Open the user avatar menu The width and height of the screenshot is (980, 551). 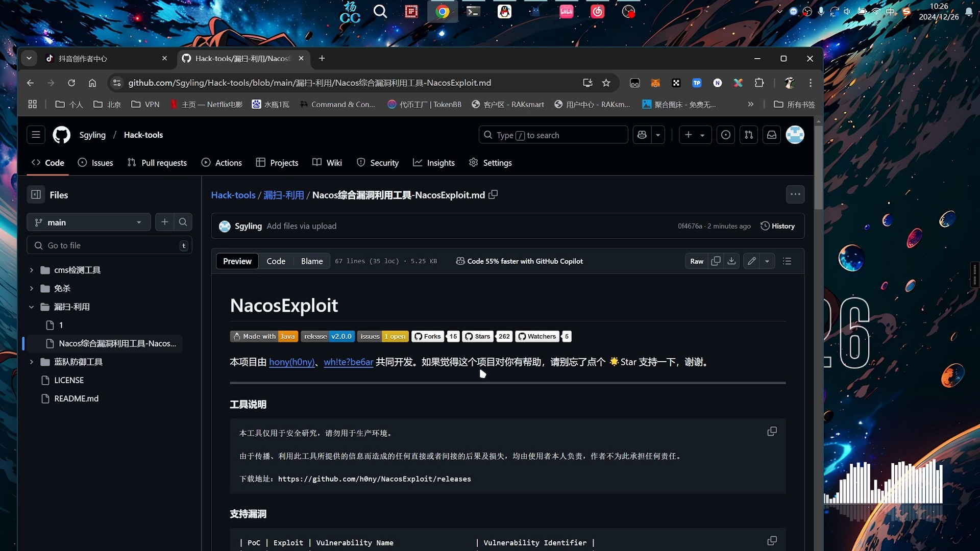795,135
